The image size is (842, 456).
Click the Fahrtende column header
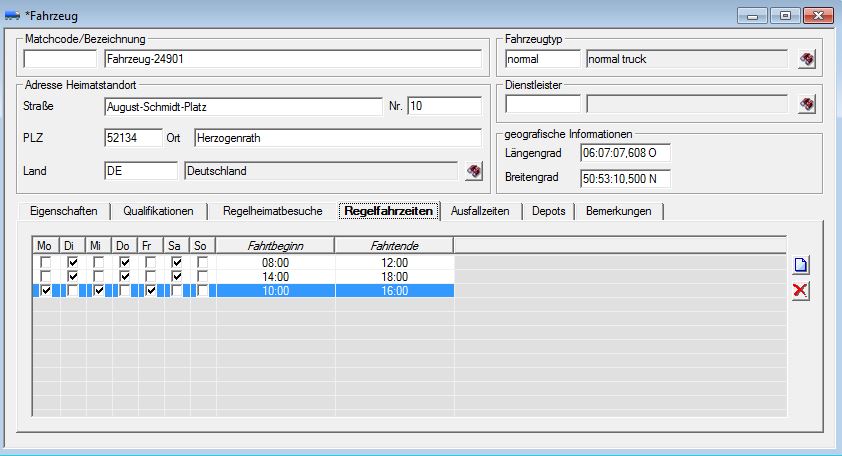[394, 245]
